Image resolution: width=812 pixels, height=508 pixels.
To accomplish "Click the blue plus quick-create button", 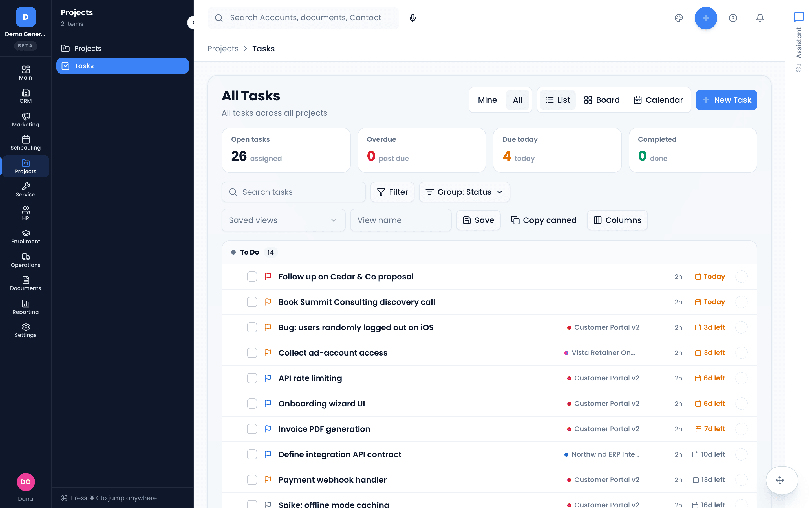I will pyautogui.click(x=706, y=18).
